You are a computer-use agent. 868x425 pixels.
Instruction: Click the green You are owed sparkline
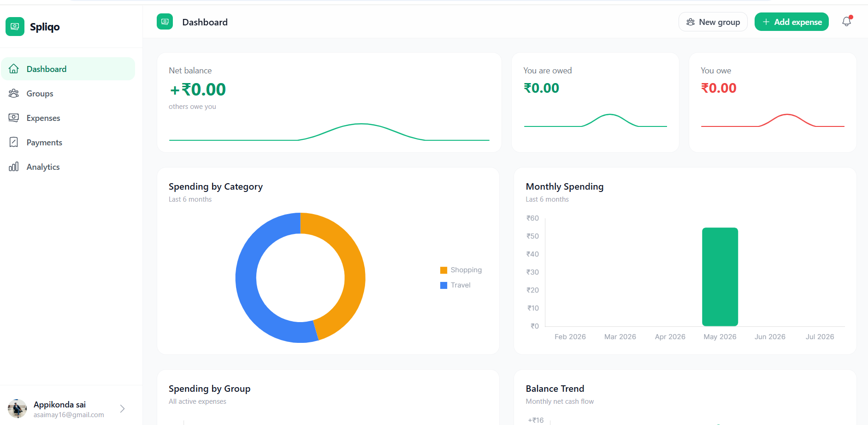click(x=595, y=120)
